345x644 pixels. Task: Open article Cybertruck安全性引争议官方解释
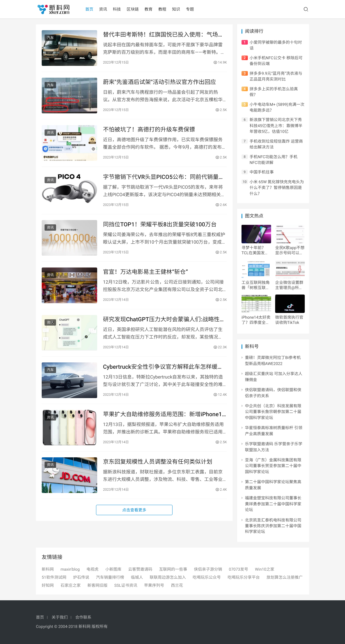coord(162,367)
